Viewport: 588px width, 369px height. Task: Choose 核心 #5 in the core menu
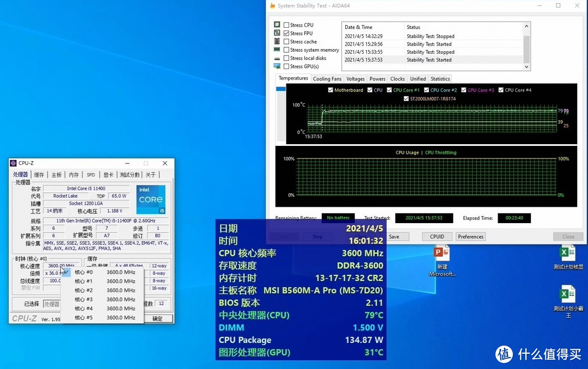coord(102,318)
